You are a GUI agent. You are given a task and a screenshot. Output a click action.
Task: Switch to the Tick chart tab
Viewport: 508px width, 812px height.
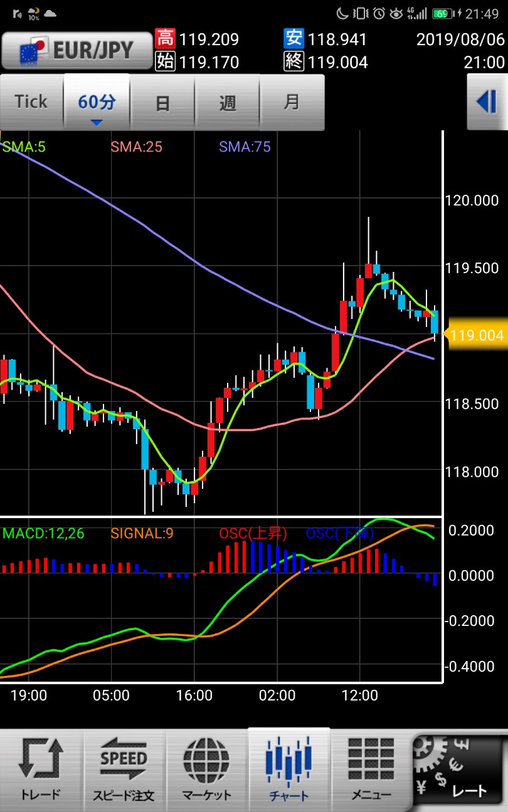pyautogui.click(x=31, y=101)
